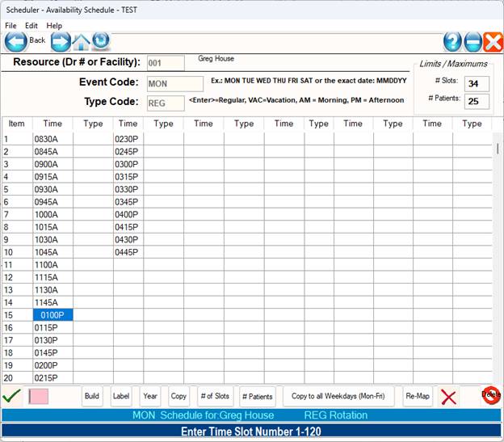
Task: Click the blue Back arrow icon
Action: (x=15, y=42)
